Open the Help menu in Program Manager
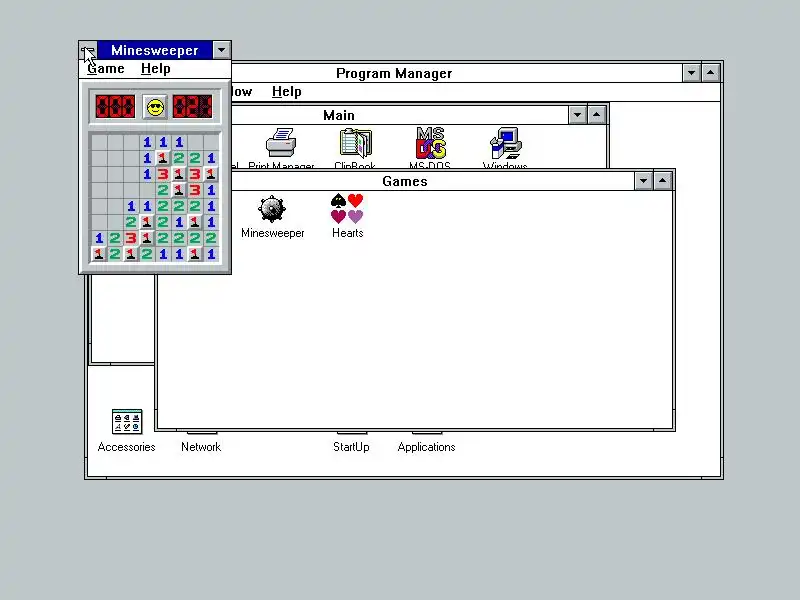The height and width of the screenshot is (600, 800). pos(287,92)
